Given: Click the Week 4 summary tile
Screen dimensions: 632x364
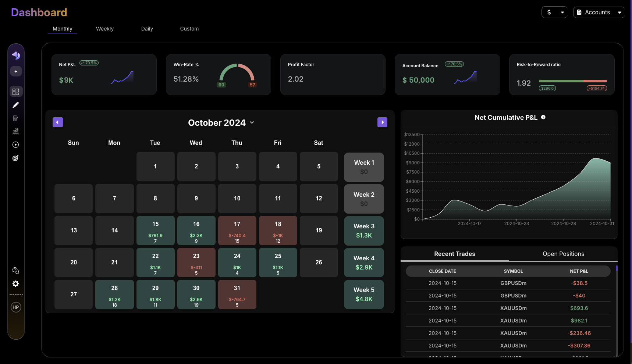Looking at the screenshot, I should coord(364,263).
